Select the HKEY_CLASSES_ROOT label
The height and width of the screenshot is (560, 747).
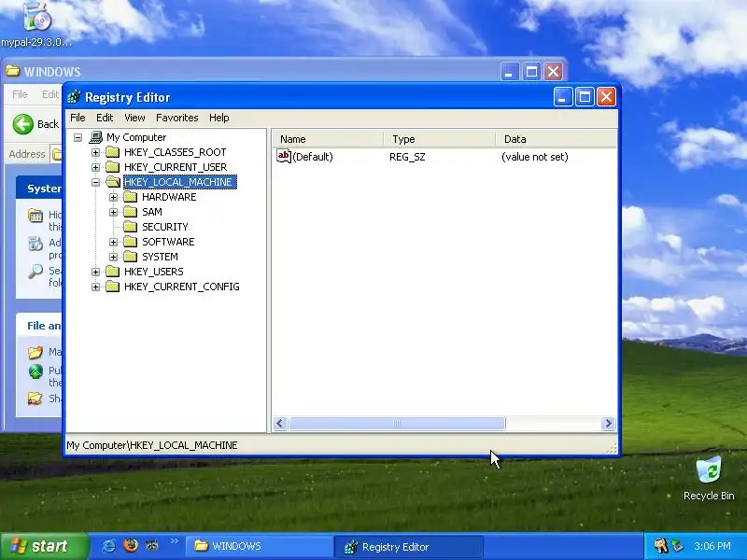tap(175, 152)
